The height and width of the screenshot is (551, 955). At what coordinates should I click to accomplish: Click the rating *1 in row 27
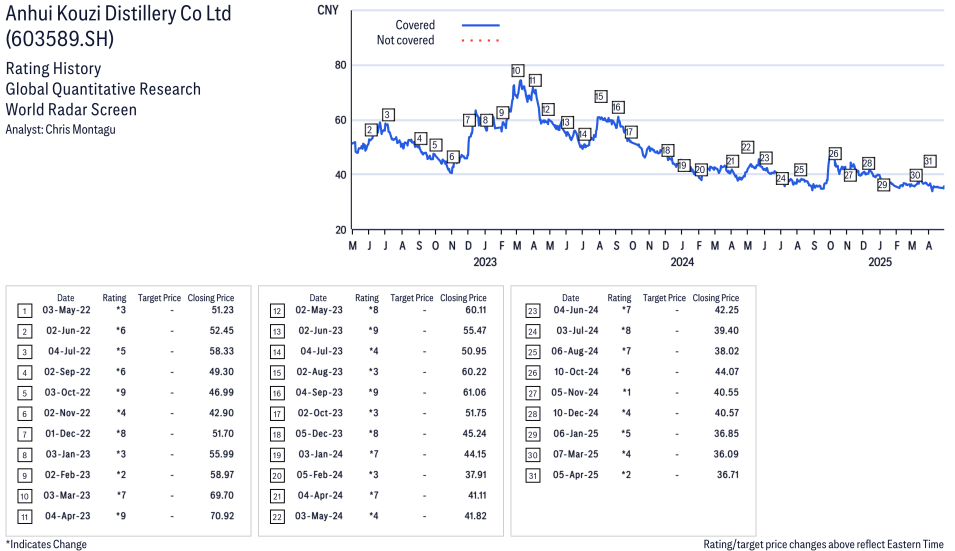coord(626,392)
